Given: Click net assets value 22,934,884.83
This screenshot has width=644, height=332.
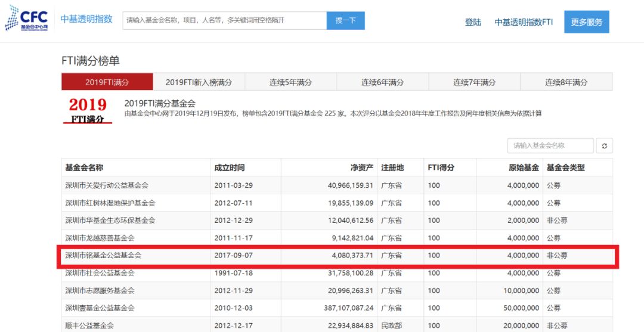Looking at the screenshot, I should [x=351, y=325].
